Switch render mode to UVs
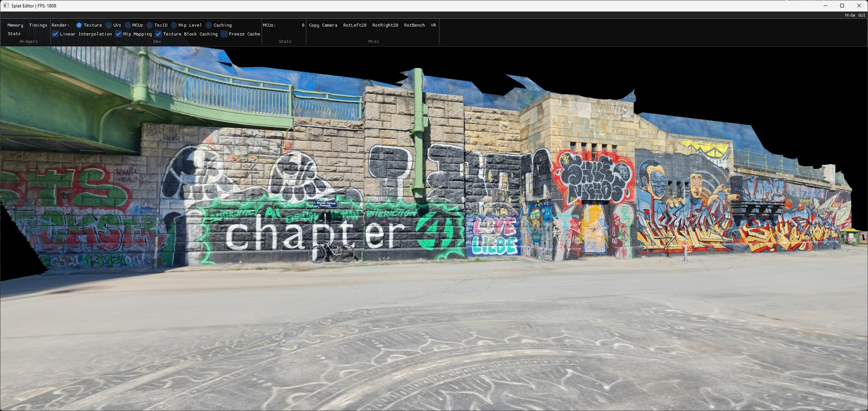The height and width of the screenshot is (411, 868). pyautogui.click(x=108, y=25)
